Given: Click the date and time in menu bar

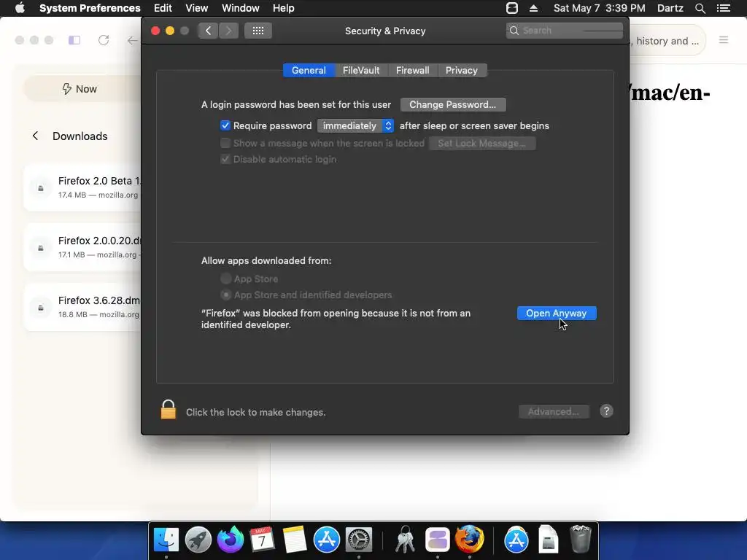Looking at the screenshot, I should [x=600, y=8].
